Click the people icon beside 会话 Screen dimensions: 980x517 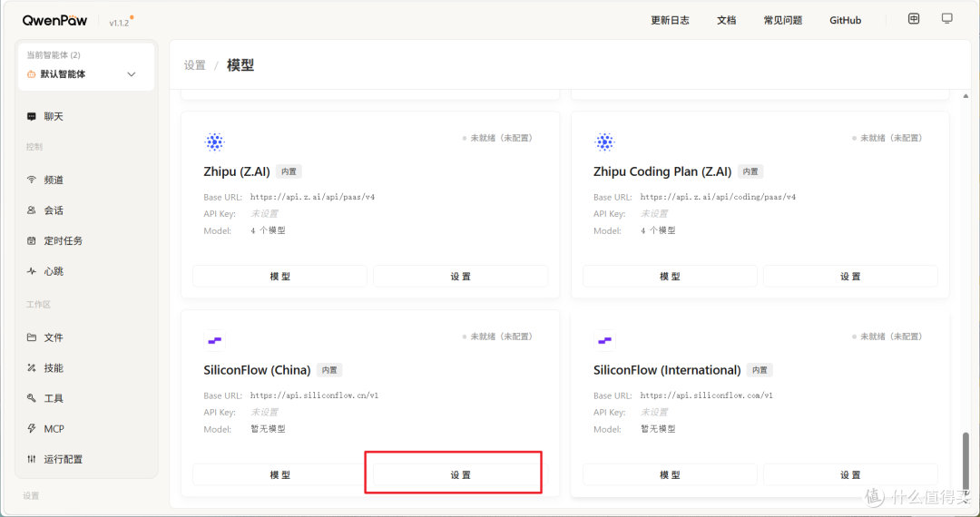coord(31,210)
